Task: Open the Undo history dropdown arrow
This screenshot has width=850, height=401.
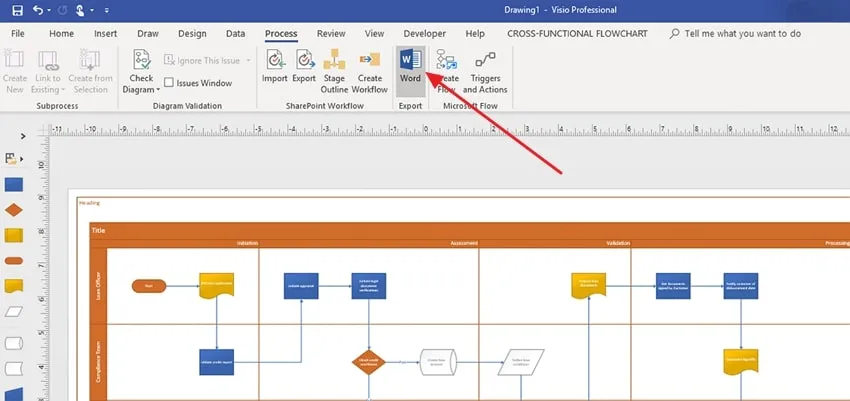Action: [x=49, y=10]
